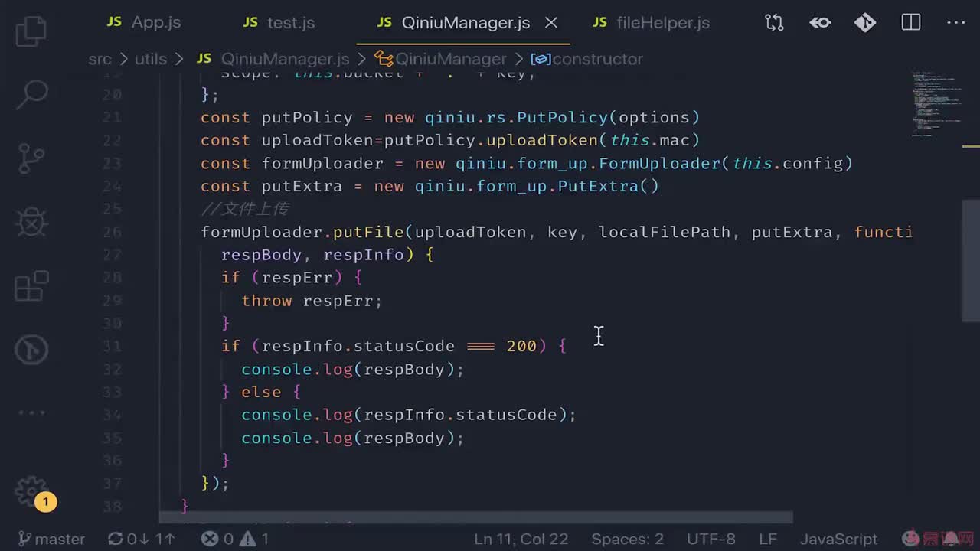Image resolution: width=980 pixels, height=551 pixels.
Task: Click the closing "});" on line 37
Action: pos(215,483)
